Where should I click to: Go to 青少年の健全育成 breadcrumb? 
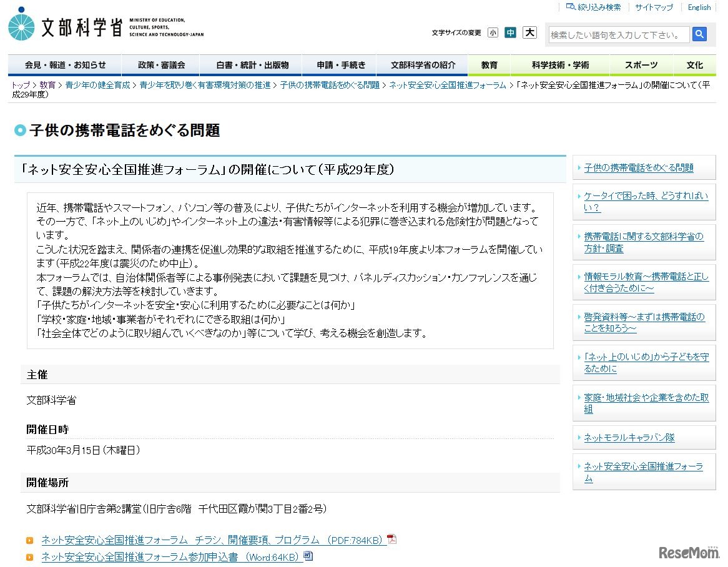[x=97, y=85]
